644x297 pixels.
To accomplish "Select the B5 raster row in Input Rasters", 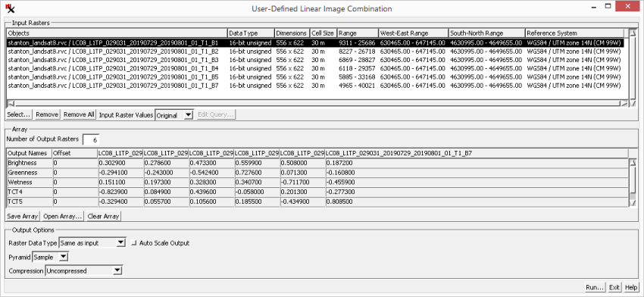I will pos(315,77).
